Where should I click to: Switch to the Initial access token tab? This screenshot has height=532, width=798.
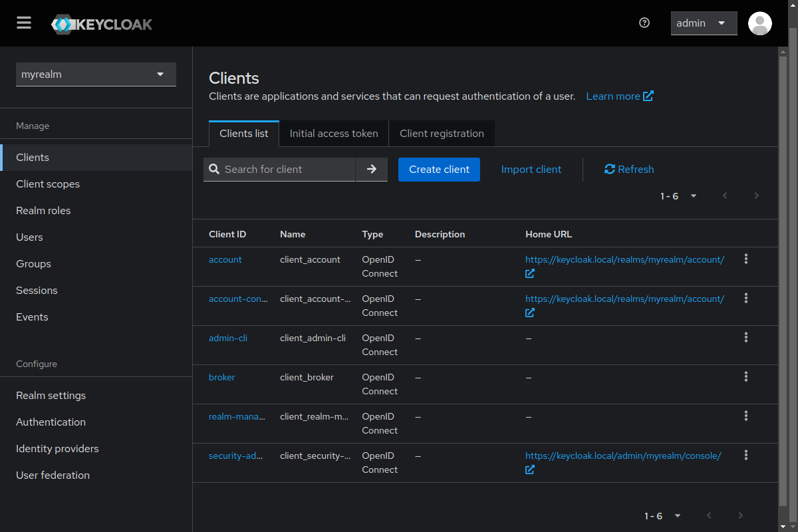pyautogui.click(x=334, y=134)
